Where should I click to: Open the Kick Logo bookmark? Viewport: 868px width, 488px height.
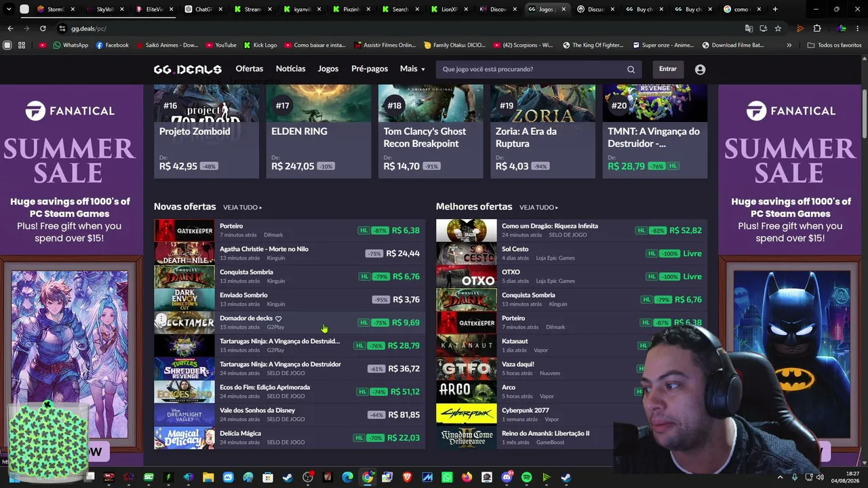[260, 45]
